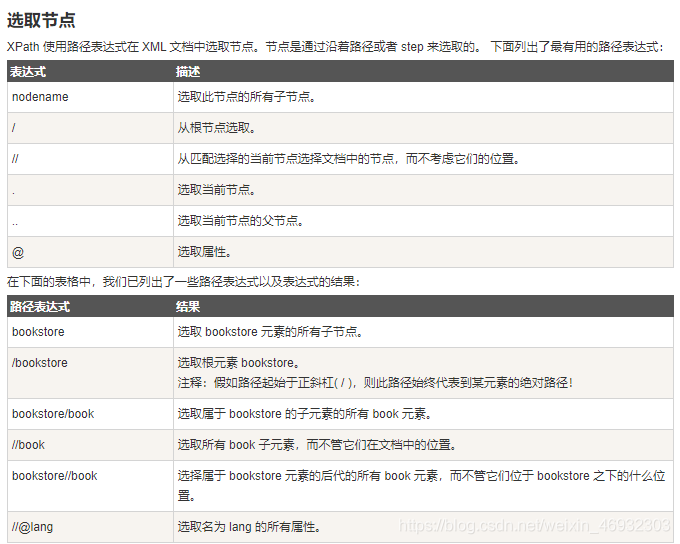This screenshot has width=680, height=544.
Task: Click the intro paragraph starting with XPath 使用路径表达式
Action: tap(335, 46)
